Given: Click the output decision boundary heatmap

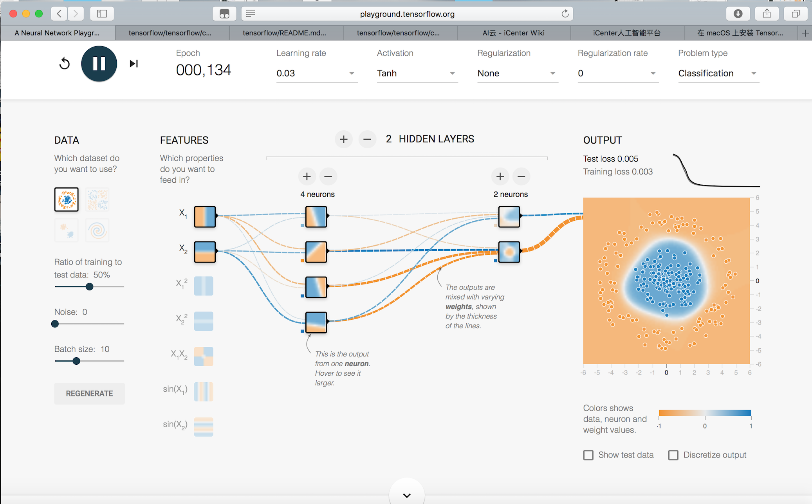Looking at the screenshot, I should tap(666, 281).
